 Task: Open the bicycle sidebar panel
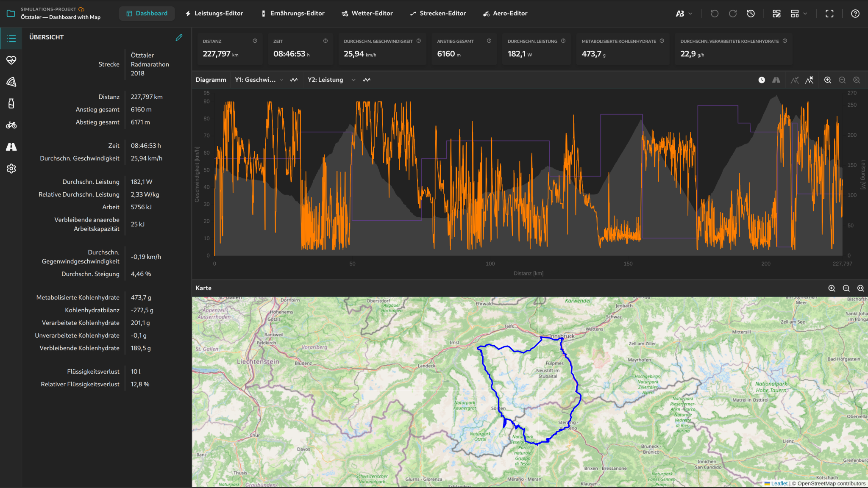coord(11,125)
